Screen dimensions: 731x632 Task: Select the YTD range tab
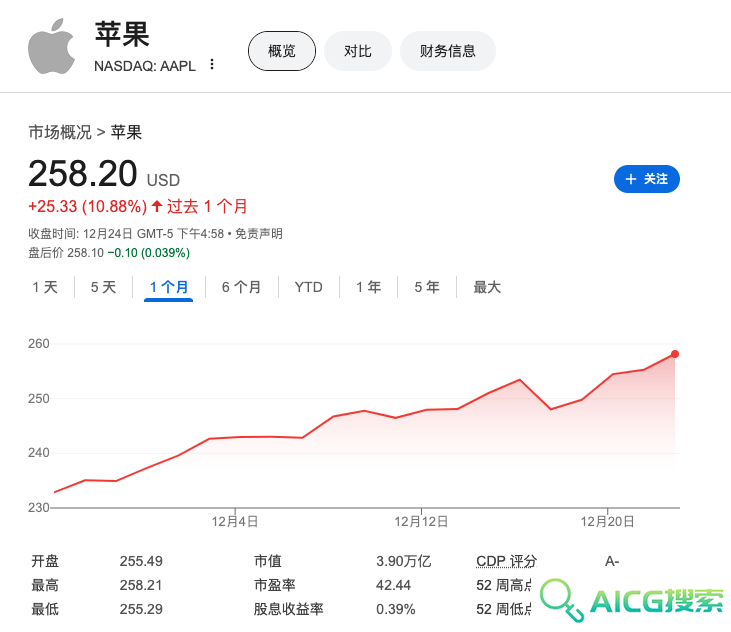pyautogui.click(x=309, y=287)
